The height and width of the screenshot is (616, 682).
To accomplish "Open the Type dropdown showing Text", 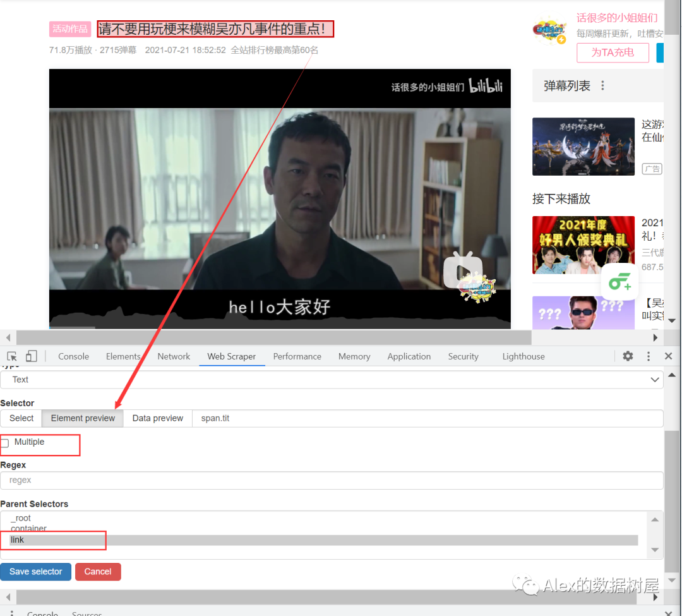I will (332, 379).
